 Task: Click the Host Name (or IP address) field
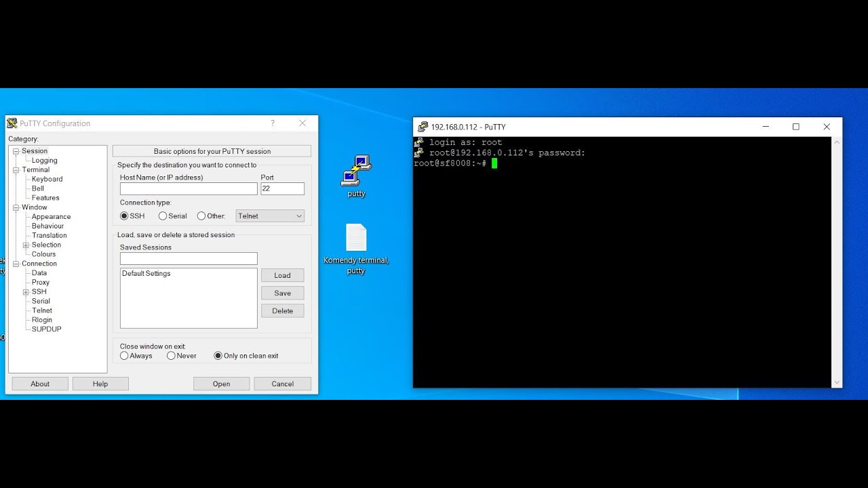tap(189, 188)
